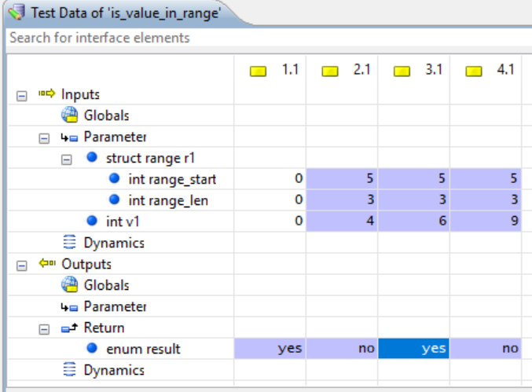
Task: Click the blue dot beside 'int range_start'
Action: pyautogui.click(x=115, y=178)
